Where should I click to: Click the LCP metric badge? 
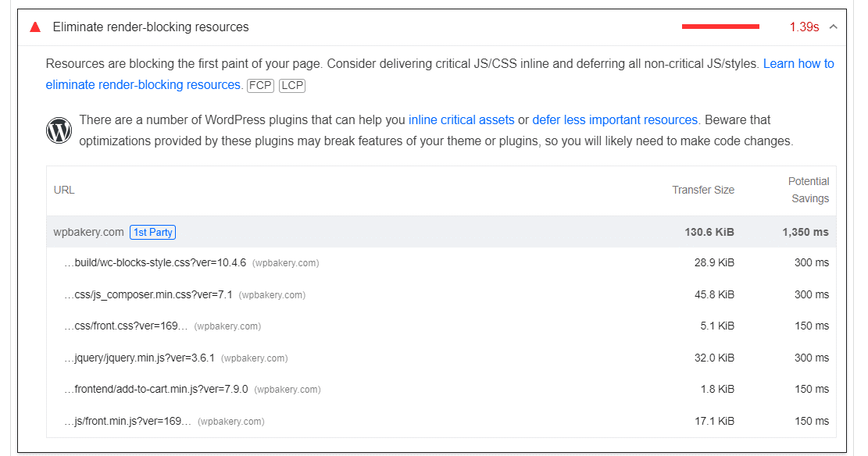tap(291, 86)
